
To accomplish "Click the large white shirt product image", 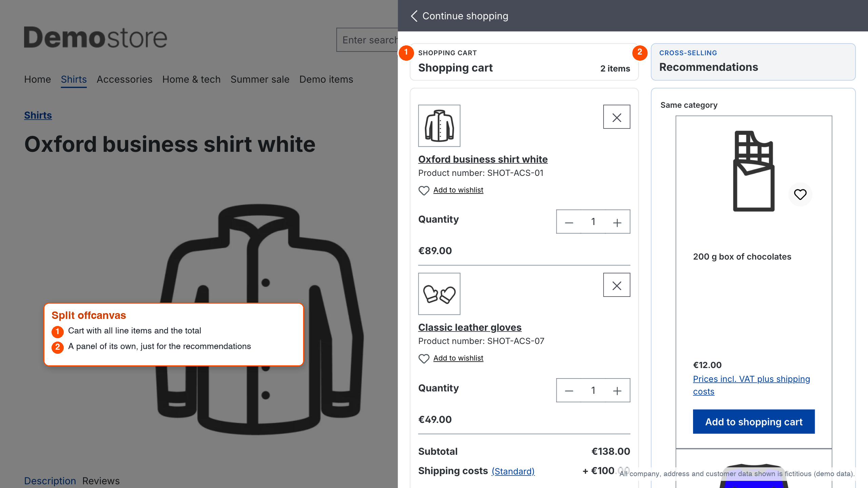I will pyautogui.click(x=259, y=319).
